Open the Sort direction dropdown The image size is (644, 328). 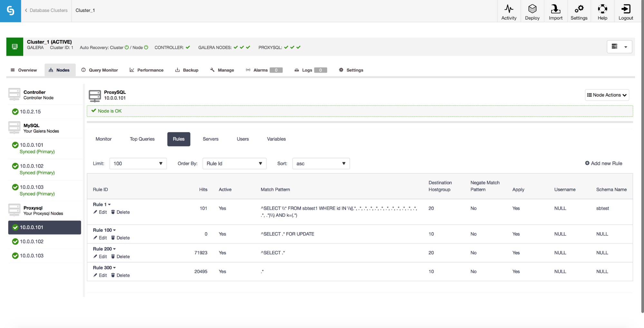click(321, 164)
